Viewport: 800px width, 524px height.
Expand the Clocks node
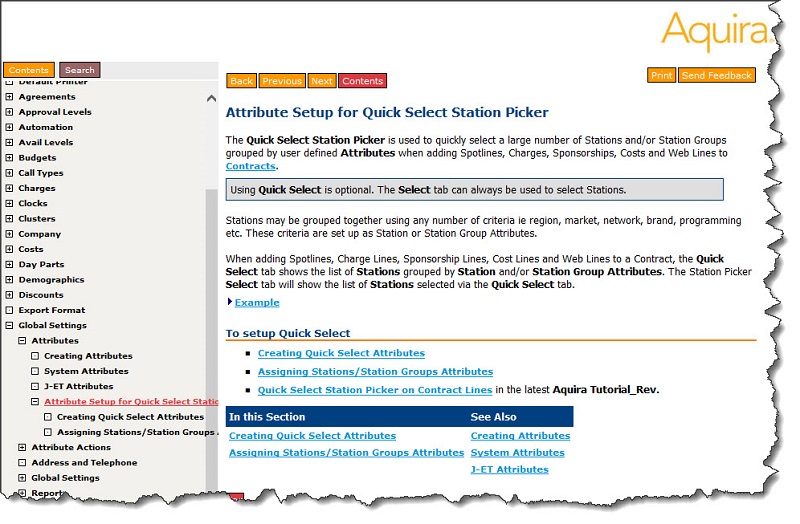[x=9, y=203]
